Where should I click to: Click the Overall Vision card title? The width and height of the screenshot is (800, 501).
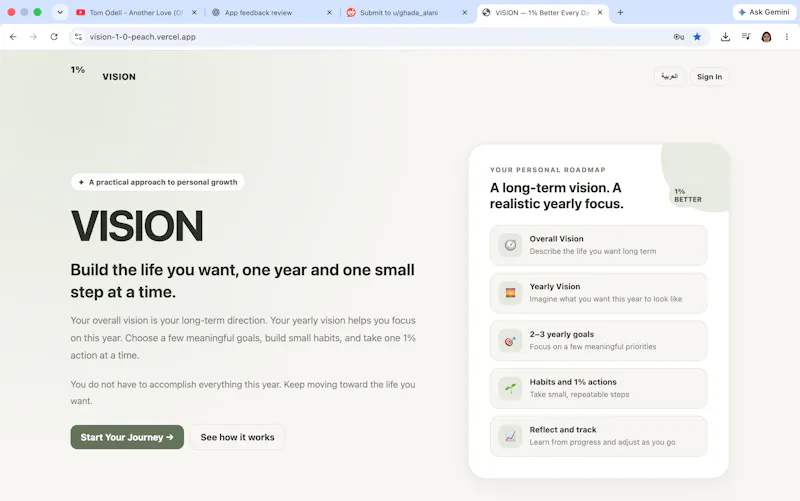point(556,239)
